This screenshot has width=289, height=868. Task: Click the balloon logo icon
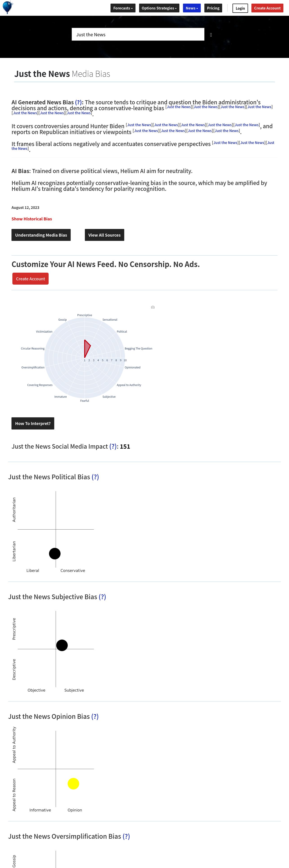click(7, 7)
